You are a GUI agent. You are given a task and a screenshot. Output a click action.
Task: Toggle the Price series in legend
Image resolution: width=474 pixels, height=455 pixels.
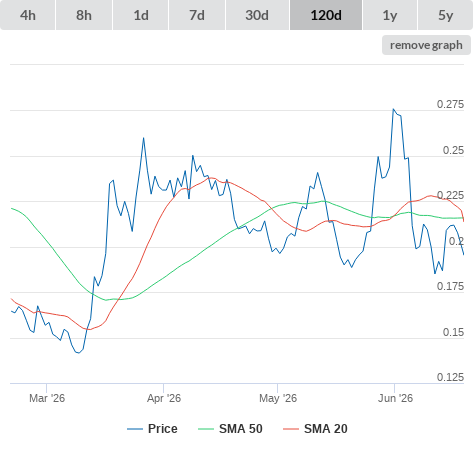(163, 429)
